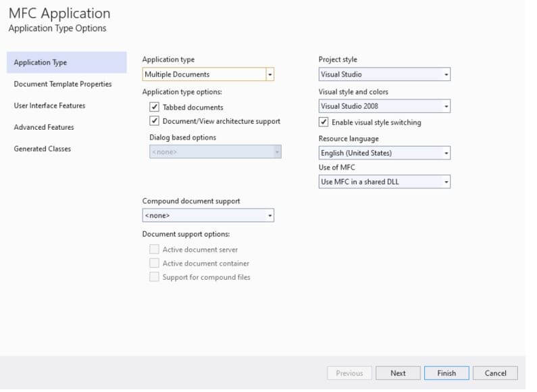Click the Next button
Image resolution: width=537 pixels, height=392 pixels.
coord(398,373)
